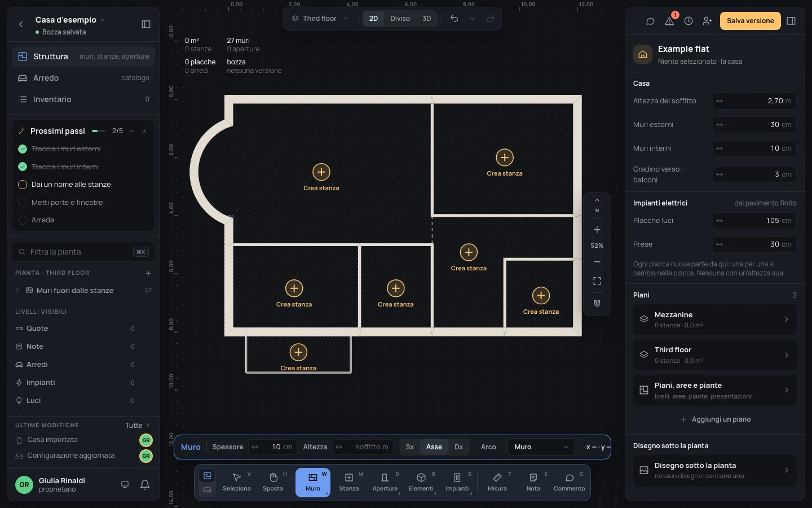Click the 'Salva versione' button

(x=751, y=21)
